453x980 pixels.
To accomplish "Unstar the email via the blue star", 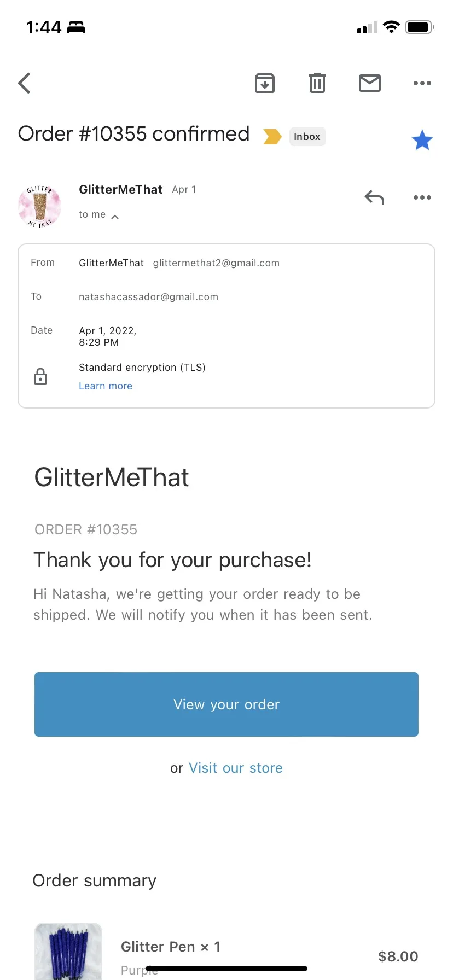I will (422, 141).
